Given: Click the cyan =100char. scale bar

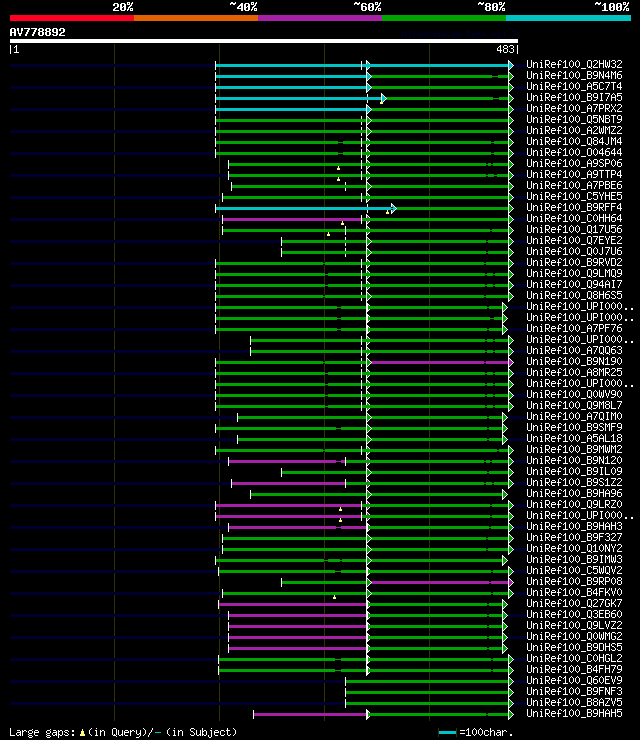Looking at the screenshot, I should tap(447, 732).
